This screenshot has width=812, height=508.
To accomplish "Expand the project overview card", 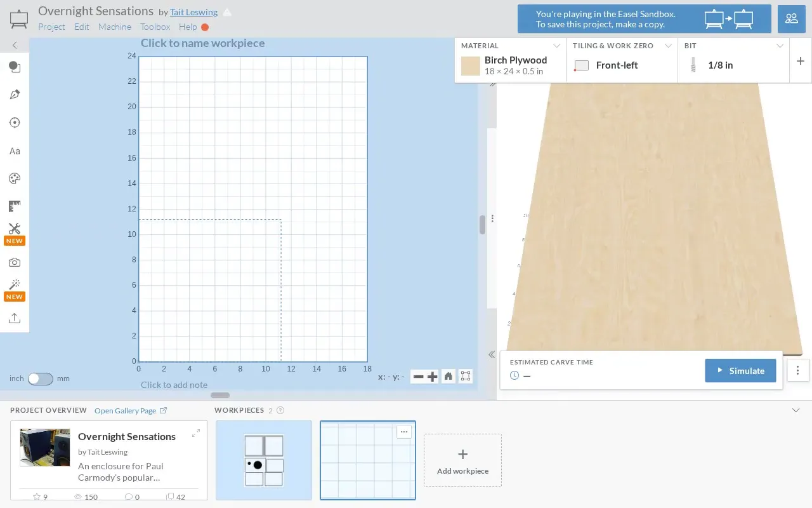I will pyautogui.click(x=196, y=434).
